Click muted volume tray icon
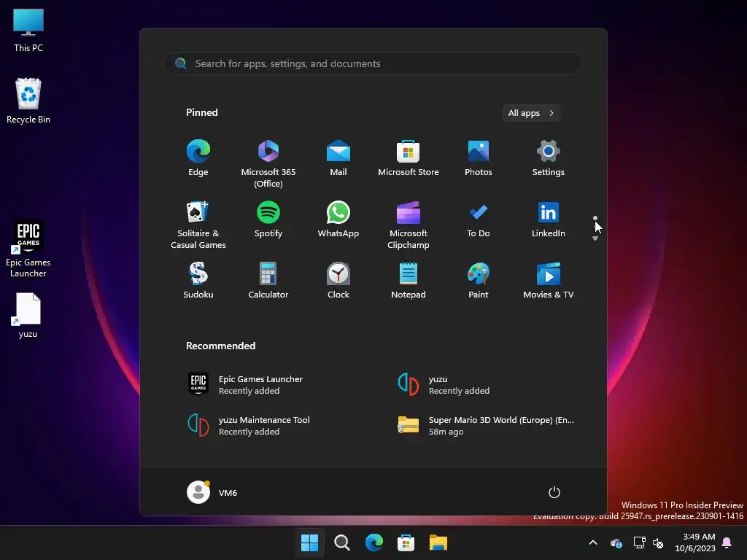The image size is (747, 560). click(659, 542)
